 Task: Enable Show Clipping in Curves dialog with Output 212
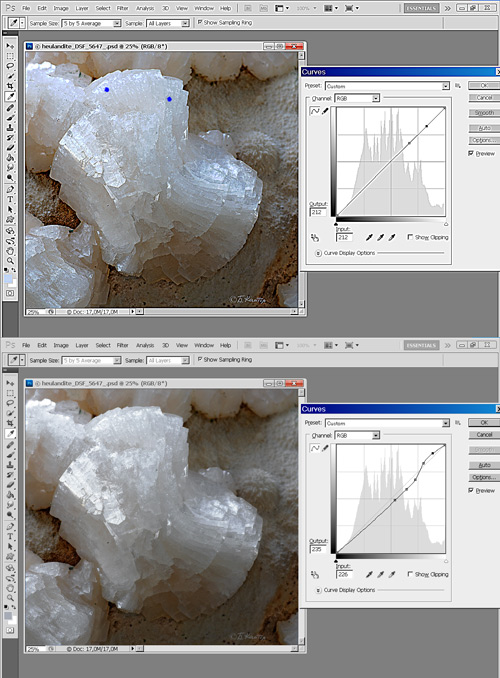point(410,237)
